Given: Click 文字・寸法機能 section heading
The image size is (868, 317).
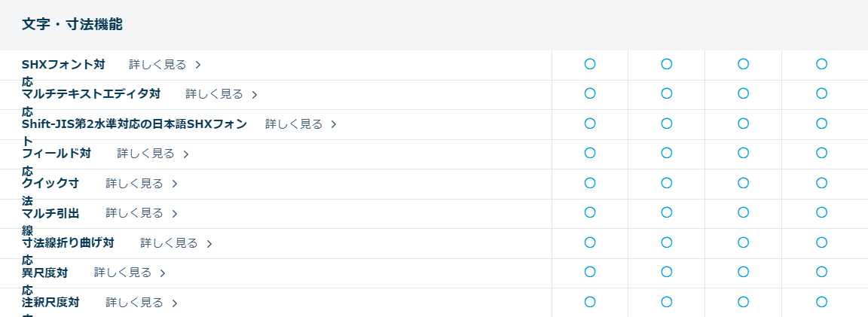Looking at the screenshot, I should pyautogui.click(x=72, y=25).
